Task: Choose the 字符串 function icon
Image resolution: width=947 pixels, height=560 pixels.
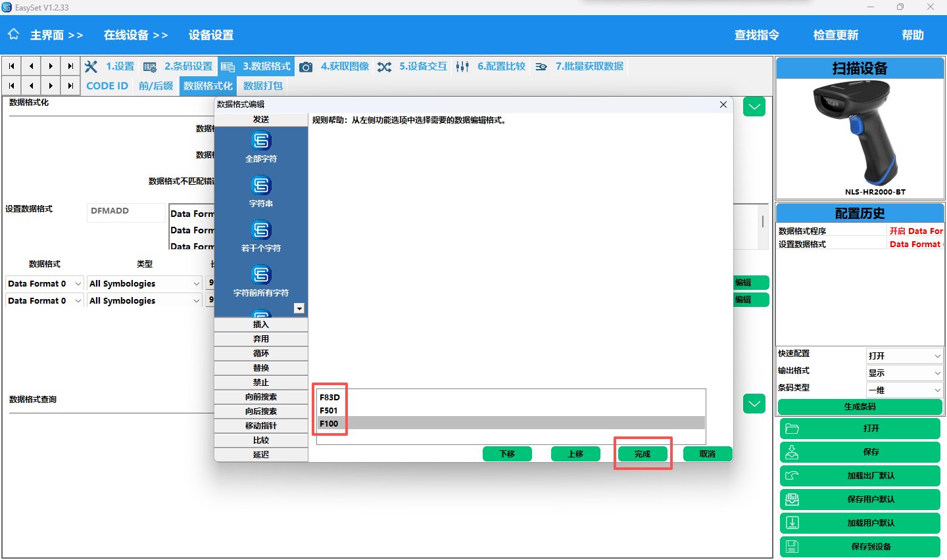Action: 261,186
